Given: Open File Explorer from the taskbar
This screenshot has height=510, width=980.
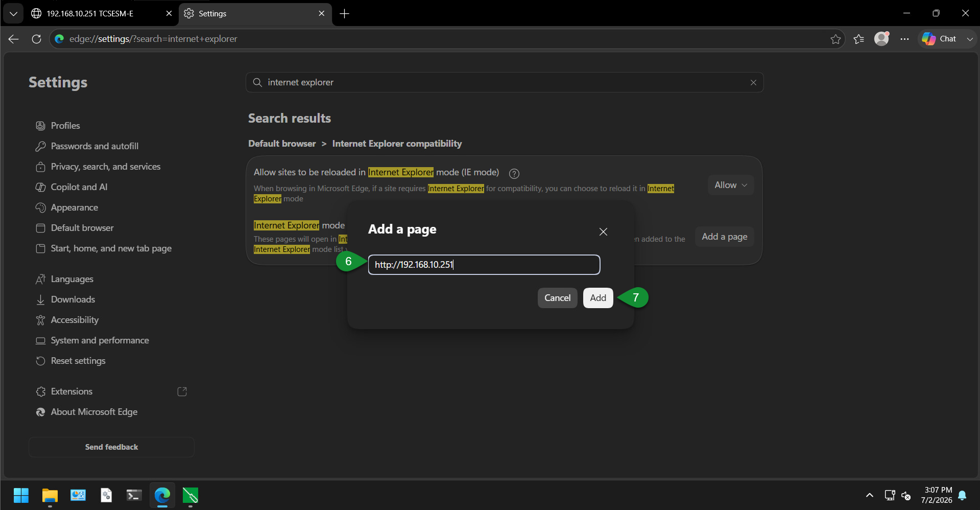Looking at the screenshot, I should [50, 495].
